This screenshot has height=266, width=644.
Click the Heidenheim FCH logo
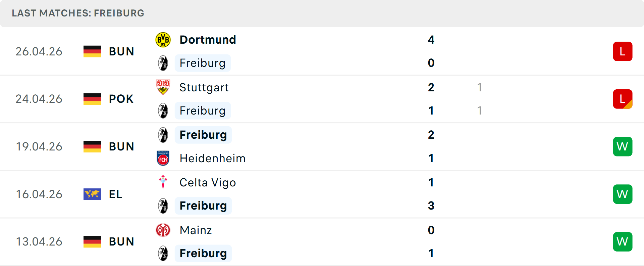coord(163,158)
